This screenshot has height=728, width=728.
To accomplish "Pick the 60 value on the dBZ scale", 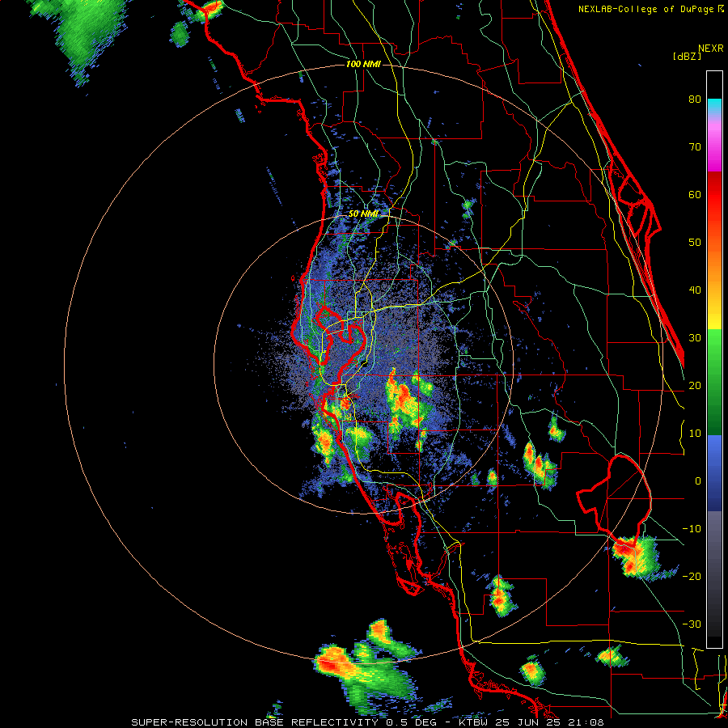I will [695, 194].
